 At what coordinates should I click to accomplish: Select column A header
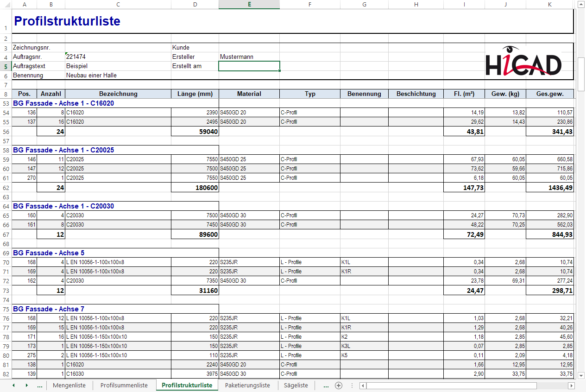(24, 5)
